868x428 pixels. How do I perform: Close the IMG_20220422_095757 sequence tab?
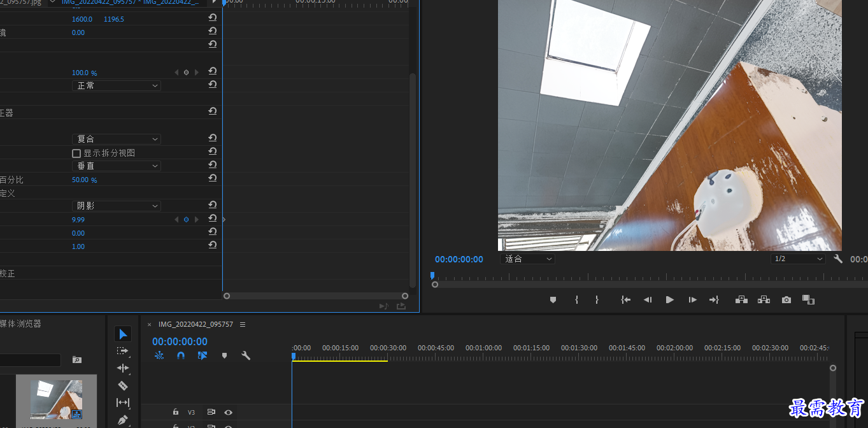[x=150, y=324]
